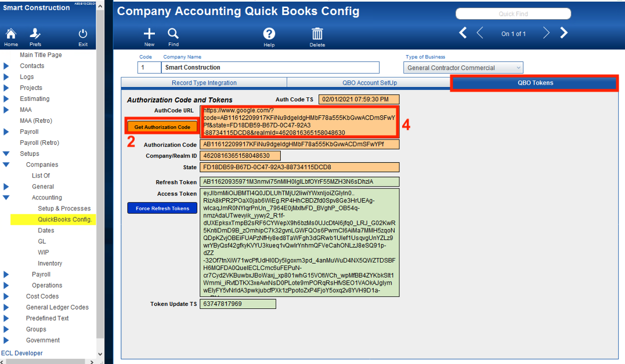Collapse the Setups tree node
Screen dimensions: 625x364
pyautogui.click(x=6, y=154)
